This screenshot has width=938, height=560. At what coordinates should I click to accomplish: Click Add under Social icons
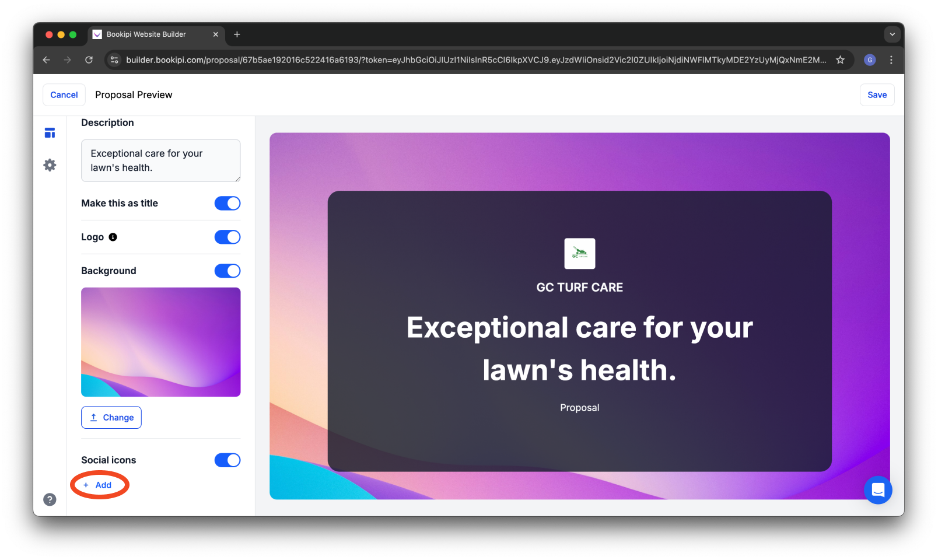tap(99, 485)
